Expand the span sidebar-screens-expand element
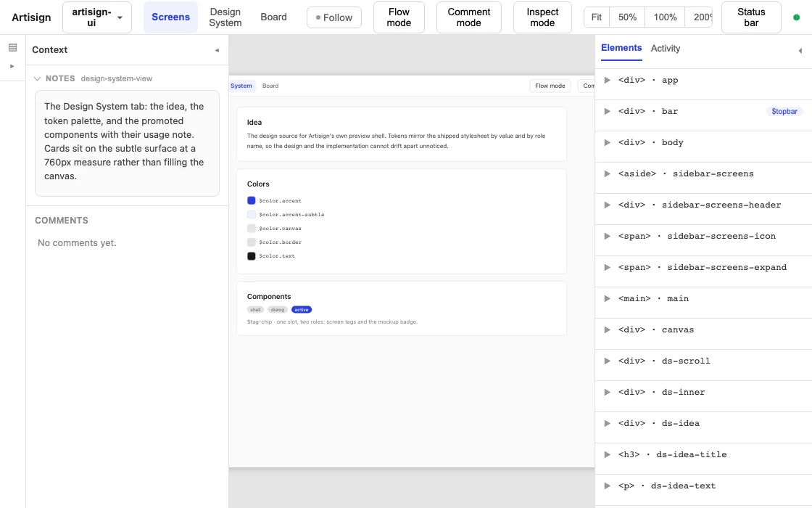Viewport: 812px width, 508px height. click(x=607, y=268)
